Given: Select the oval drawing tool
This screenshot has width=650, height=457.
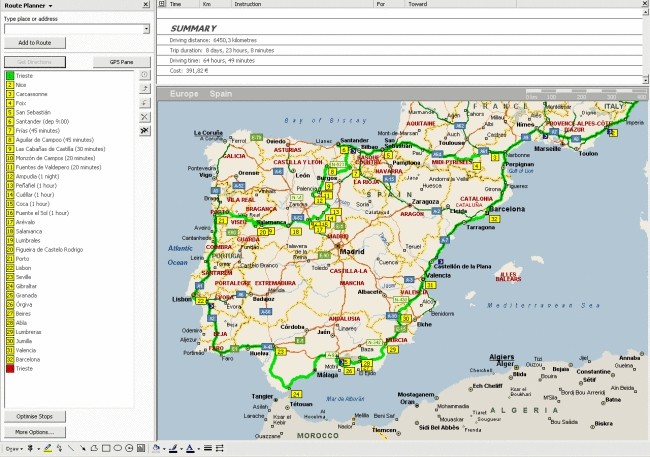Looking at the screenshot, I should (x=117, y=448).
